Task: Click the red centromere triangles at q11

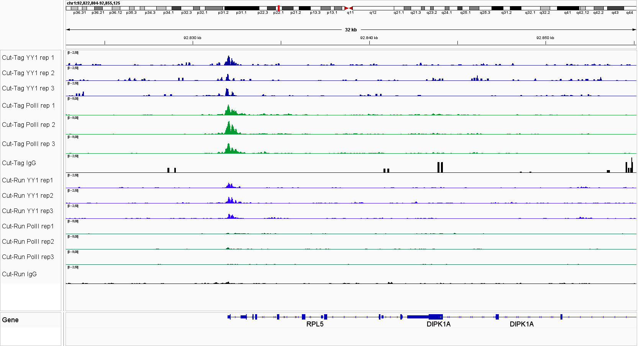Action: tap(348, 8)
